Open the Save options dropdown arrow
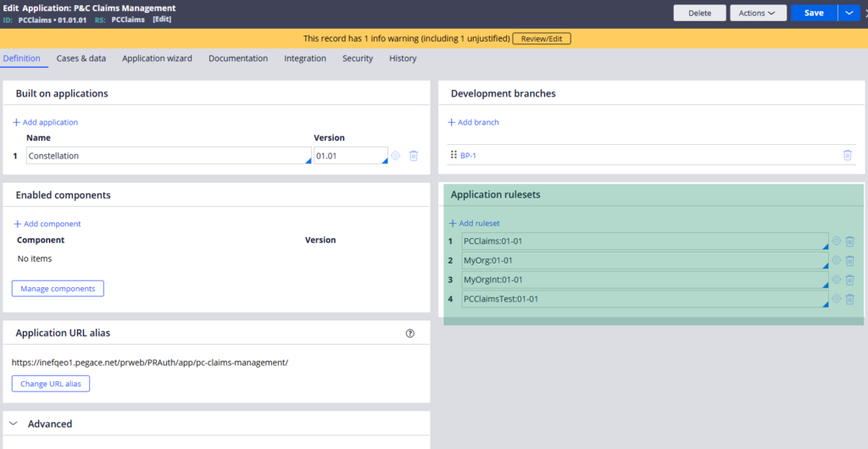This screenshot has height=449, width=868. pos(849,13)
